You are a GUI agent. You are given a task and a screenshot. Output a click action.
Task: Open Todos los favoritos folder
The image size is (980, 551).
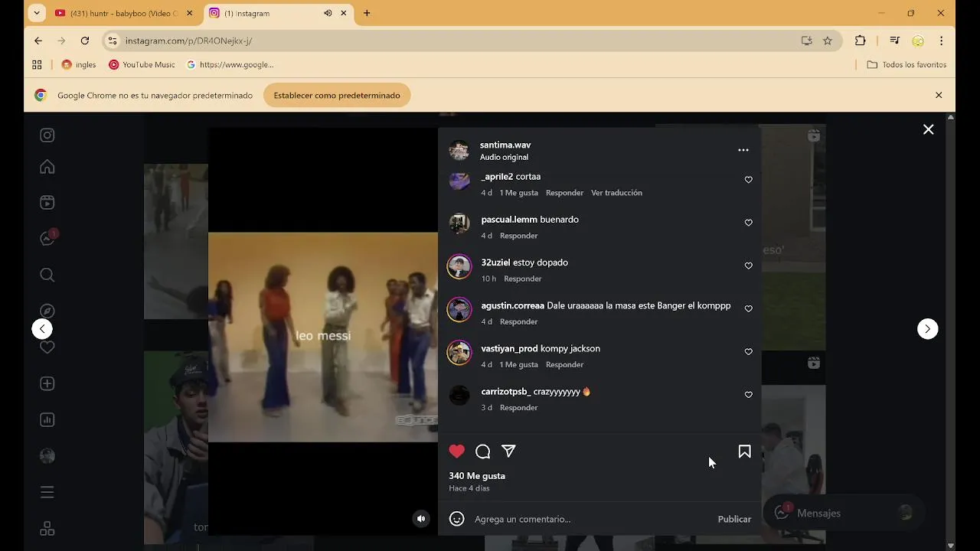pyautogui.click(x=907, y=65)
